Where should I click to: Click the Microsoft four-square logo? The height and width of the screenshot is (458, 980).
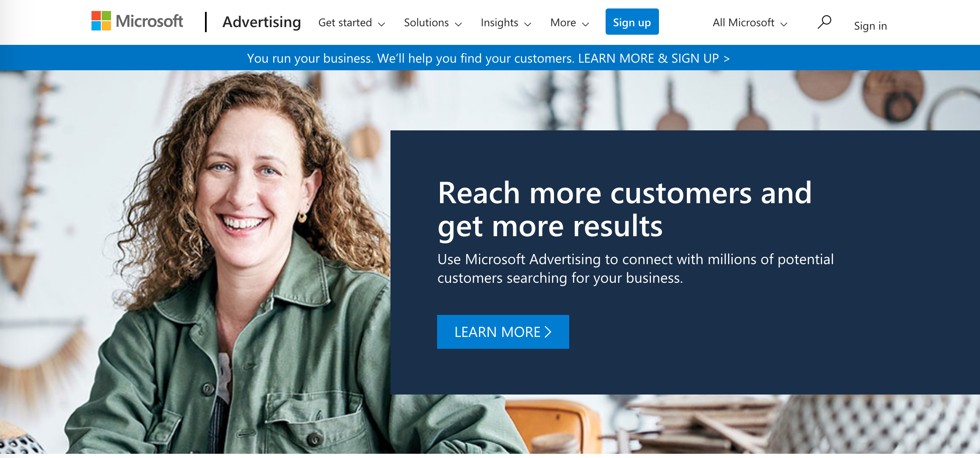(x=101, y=21)
